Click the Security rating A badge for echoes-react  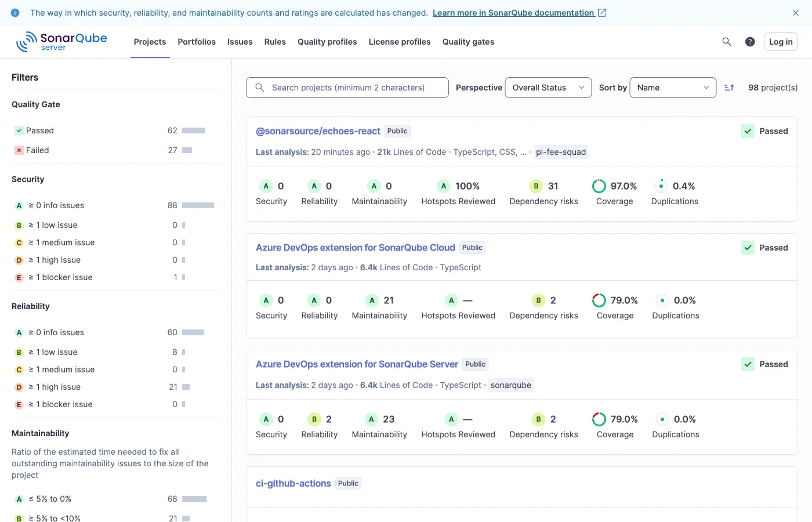pos(266,186)
